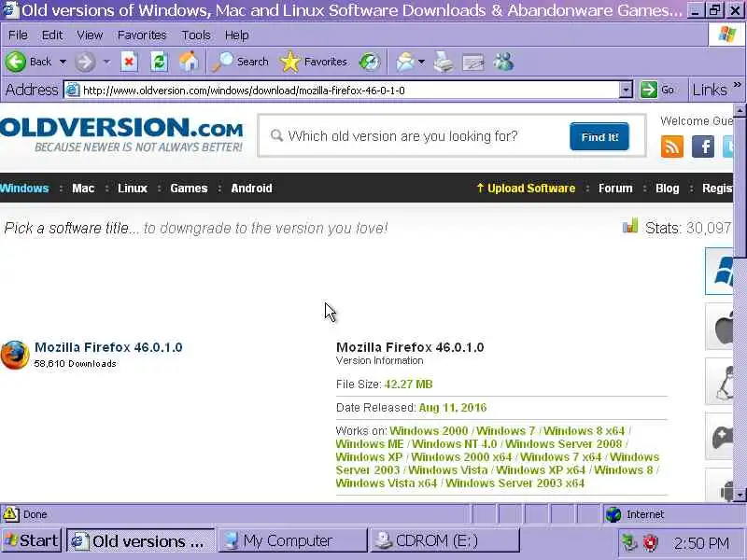The image size is (747, 560).
Task: Click the Mozilla Firefox 46.0.1.0 title link
Action: pos(108,347)
